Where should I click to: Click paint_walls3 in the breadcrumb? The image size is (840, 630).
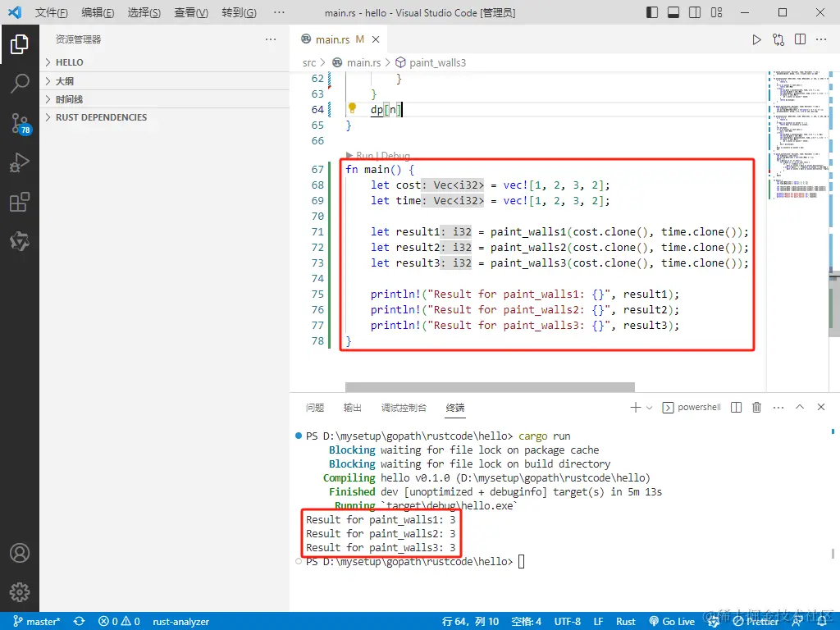[438, 62]
